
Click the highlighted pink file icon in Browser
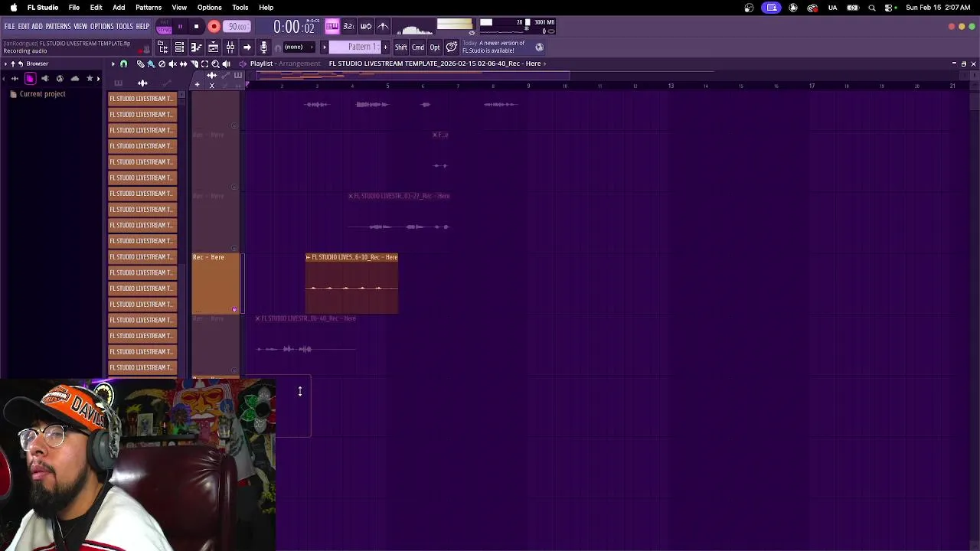pyautogui.click(x=30, y=78)
